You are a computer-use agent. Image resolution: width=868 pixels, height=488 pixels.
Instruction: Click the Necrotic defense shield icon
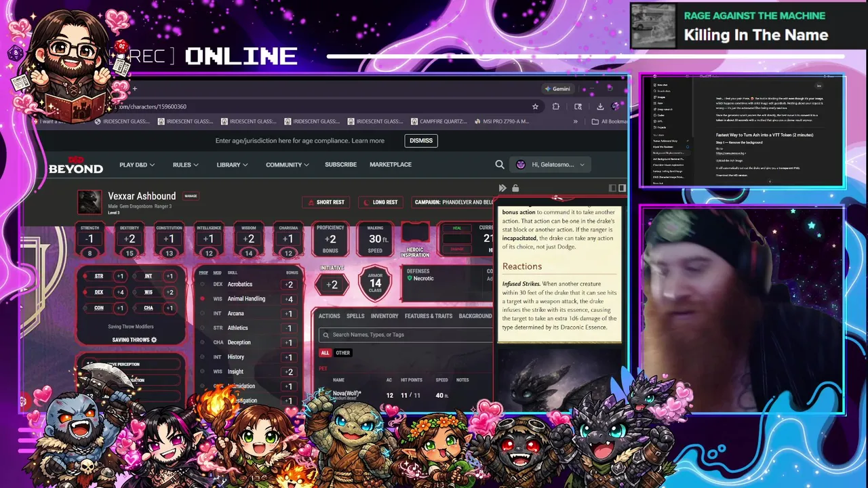410,279
